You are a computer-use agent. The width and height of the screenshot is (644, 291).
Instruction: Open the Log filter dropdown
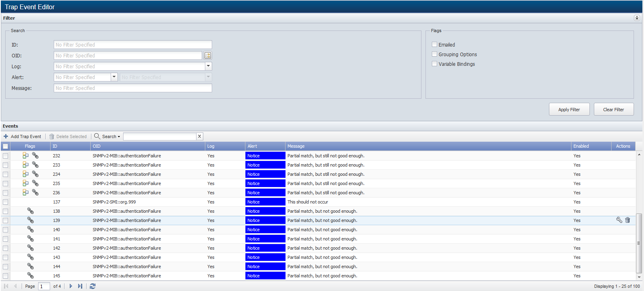pyautogui.click(x=208, y=66)
